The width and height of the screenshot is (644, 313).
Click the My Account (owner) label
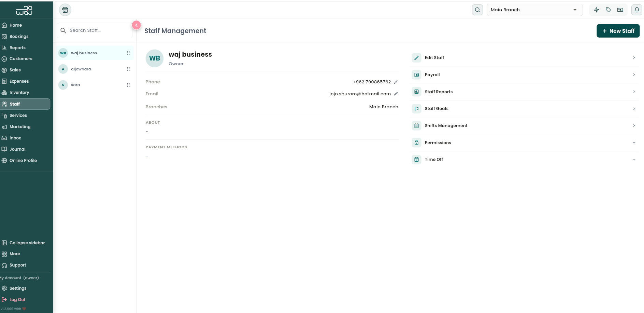(x=19, y=278)
